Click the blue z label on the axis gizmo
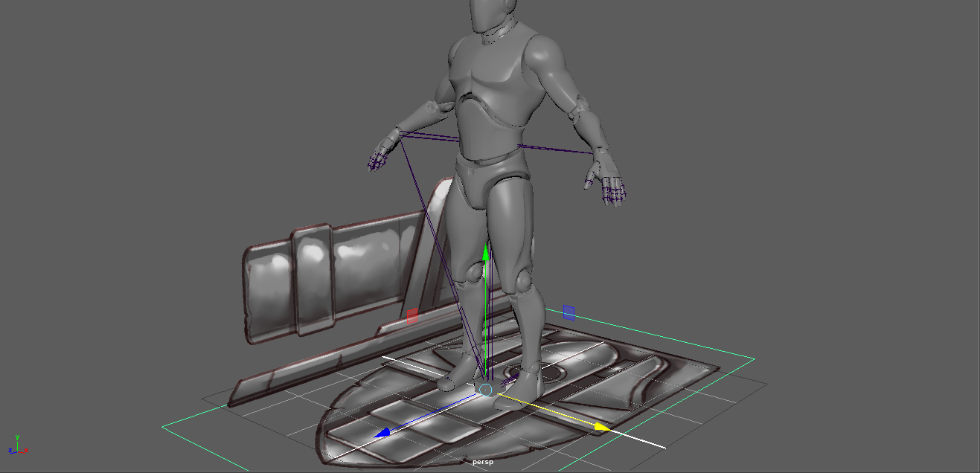This screenshot has height=473, width=980. tap(10, 451)
